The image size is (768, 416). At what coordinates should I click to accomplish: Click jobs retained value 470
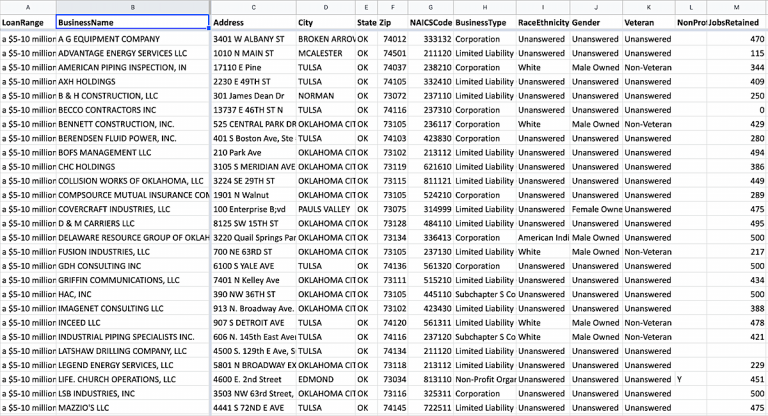point(736,39)
